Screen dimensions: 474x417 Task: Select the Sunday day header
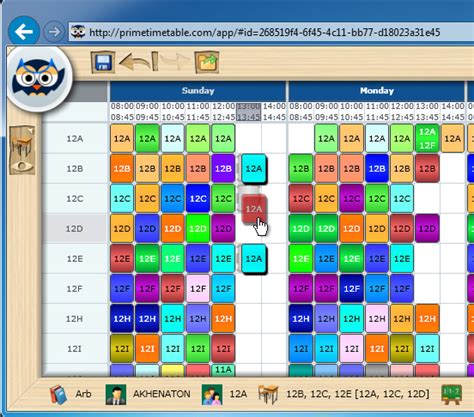(198, 91)
